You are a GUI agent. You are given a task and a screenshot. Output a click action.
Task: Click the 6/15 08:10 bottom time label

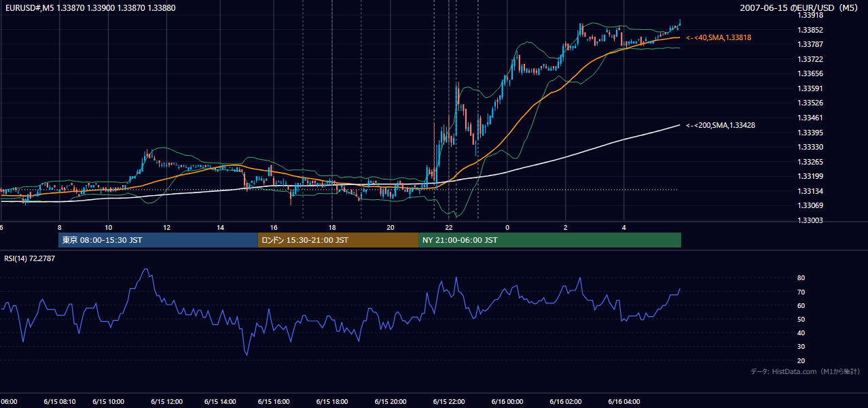tap(60, 401)
